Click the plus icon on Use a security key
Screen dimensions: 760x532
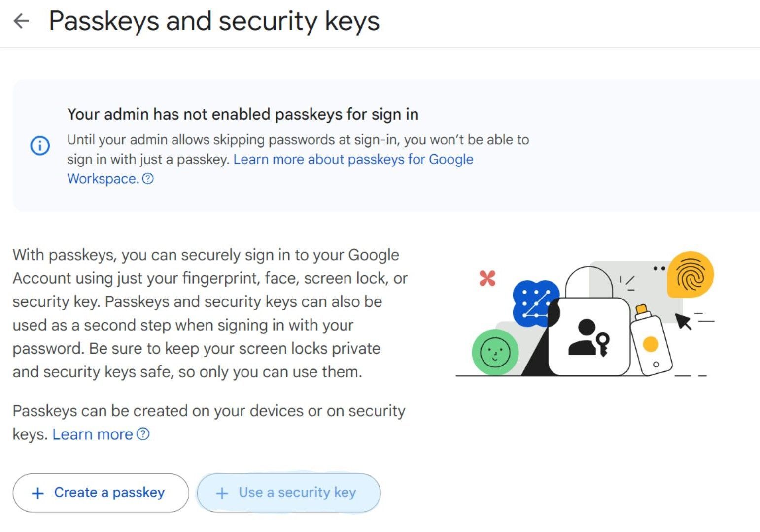(x=222, y=493)
